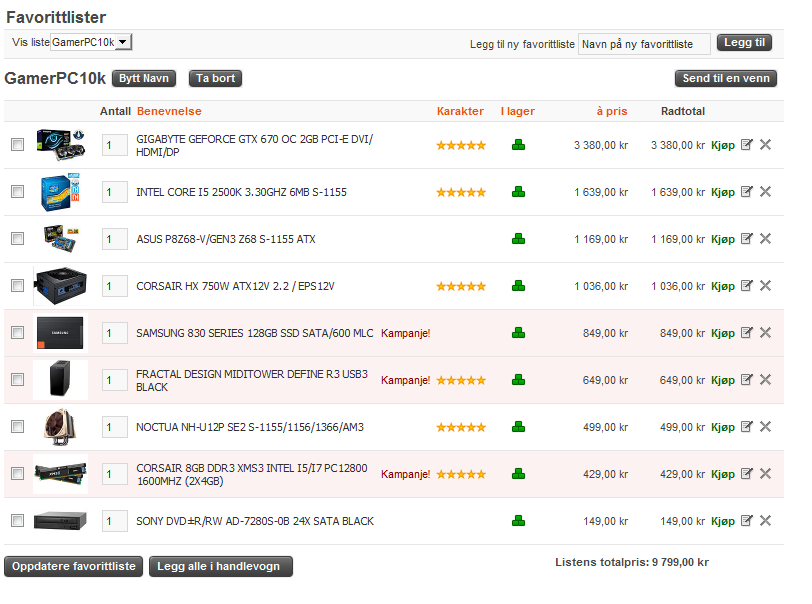Click edit icon for Samsung 830 SSD row

[x=746, y=333]
